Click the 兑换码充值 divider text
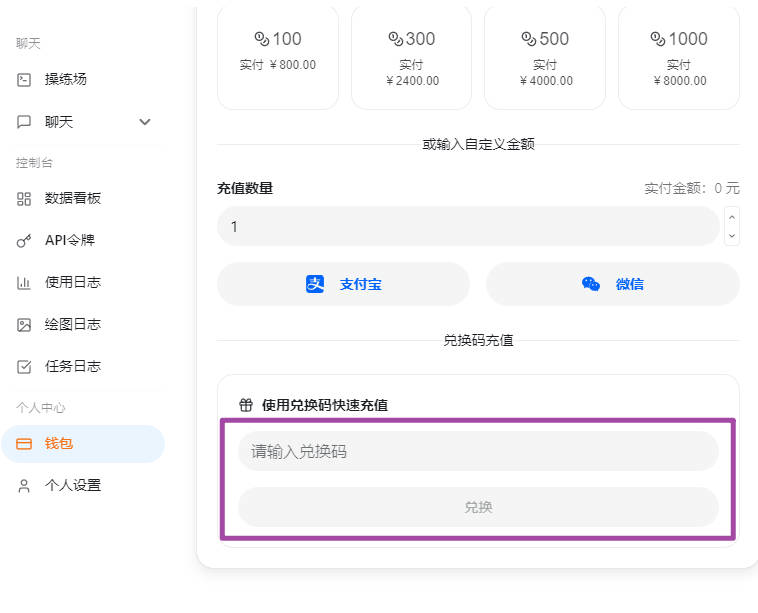Screen dimensions: 758x613 (478, 340)
